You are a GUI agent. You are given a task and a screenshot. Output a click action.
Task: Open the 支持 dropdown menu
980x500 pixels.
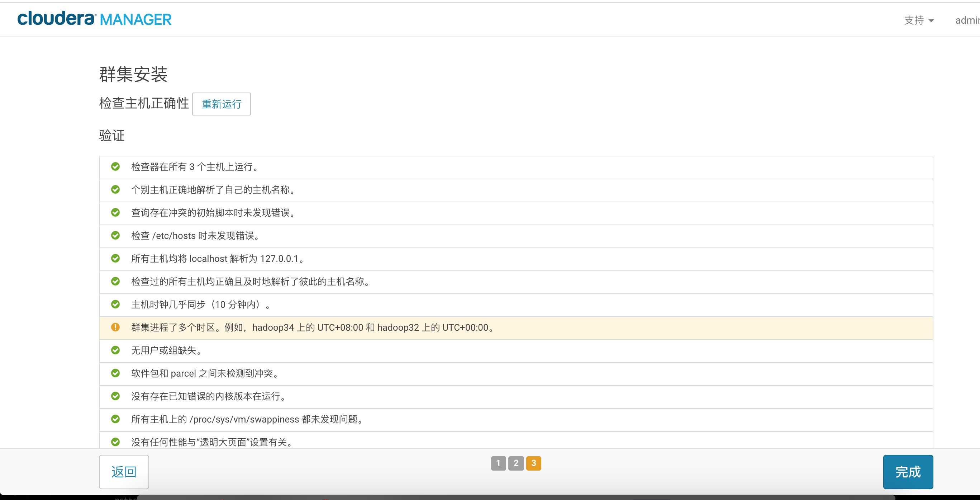[919, 20]
